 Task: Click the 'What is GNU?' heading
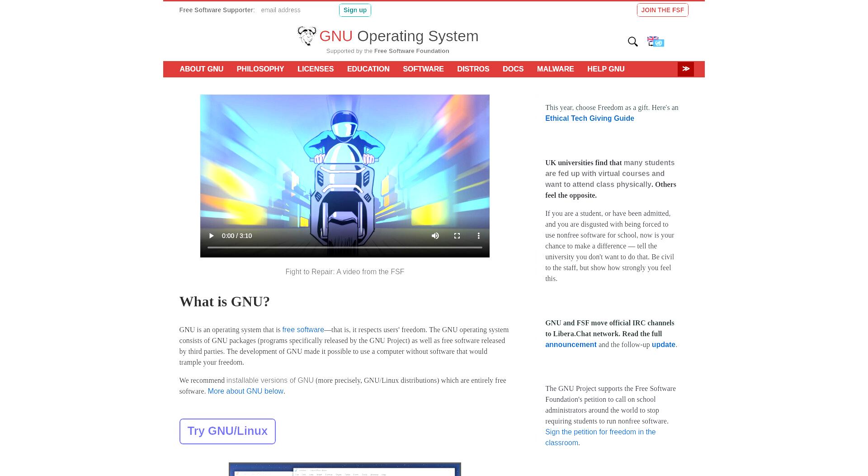pyautogui.click(x=224, y=301)
